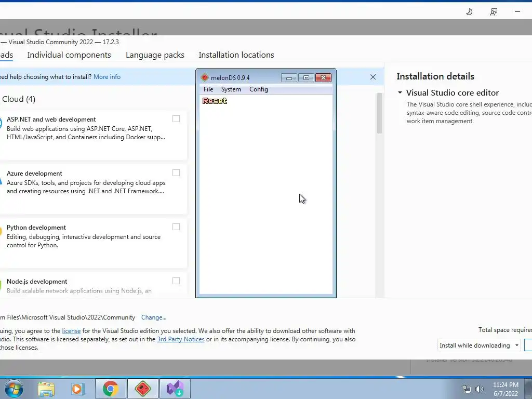Maximize the melonDS window
532x399 pixels.
click(x=306, y=78)
